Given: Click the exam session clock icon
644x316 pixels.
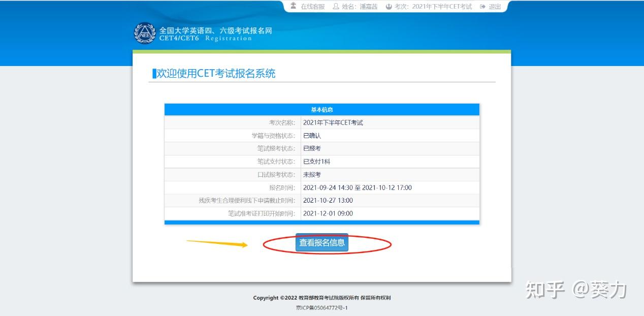Looking at the screenshot, I should click(389, 7).
